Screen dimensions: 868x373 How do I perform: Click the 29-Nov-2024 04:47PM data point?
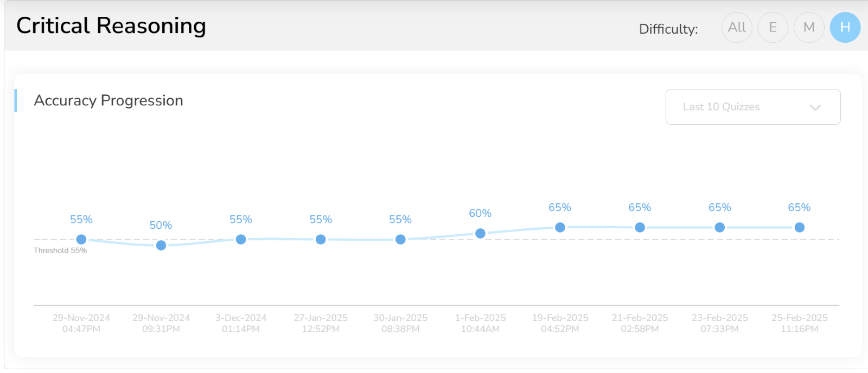pos(81,239)
